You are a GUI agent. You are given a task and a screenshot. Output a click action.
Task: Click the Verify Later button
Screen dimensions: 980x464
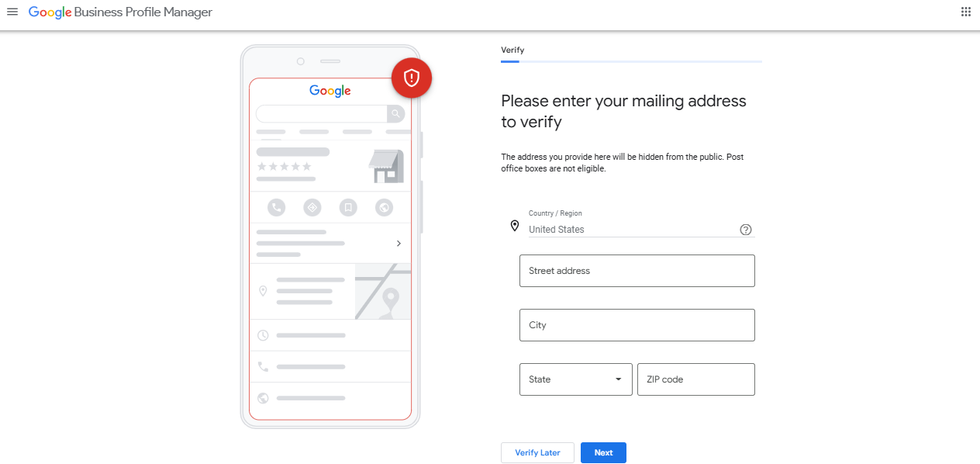pyautogui.click(x=537, y=452)
